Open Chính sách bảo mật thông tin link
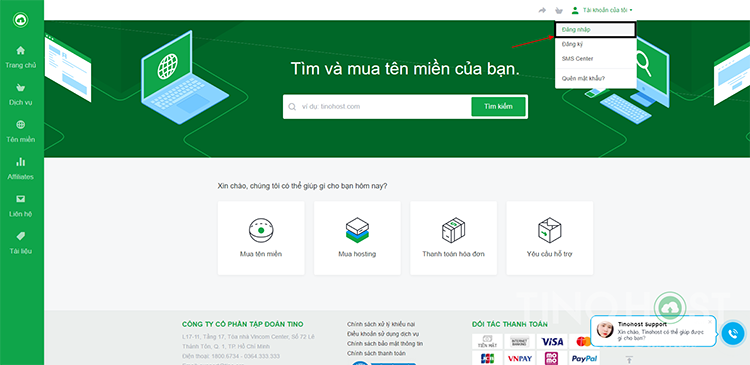The width and height of the screenshot is (750, 365). [385, 343]
